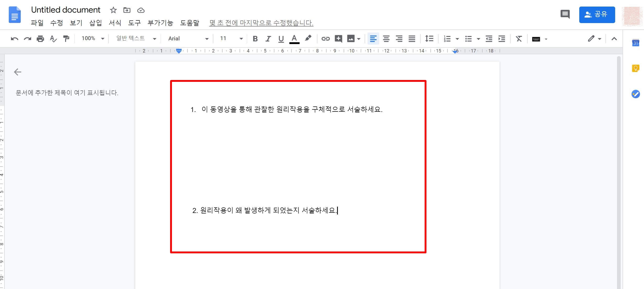
Task: Star the Untitled document
Action: pyautogui.click(x=113, y=10)
